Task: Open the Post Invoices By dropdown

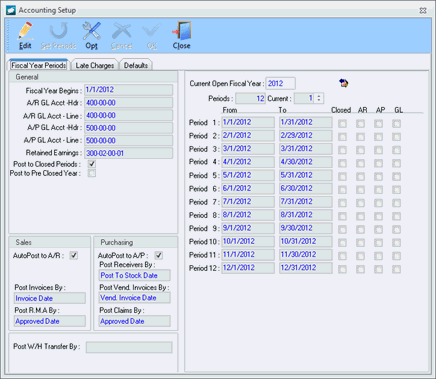Action: [50, 298]
